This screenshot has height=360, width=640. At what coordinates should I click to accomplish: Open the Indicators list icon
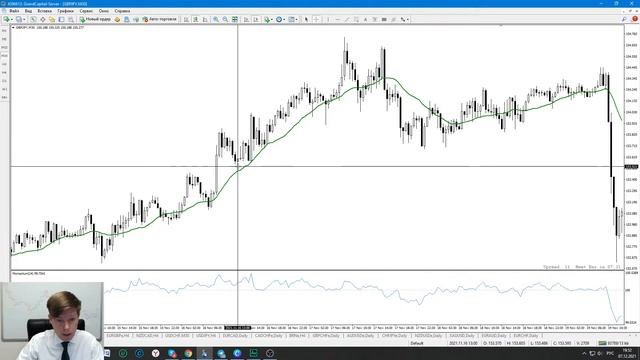tap(267, 19)
